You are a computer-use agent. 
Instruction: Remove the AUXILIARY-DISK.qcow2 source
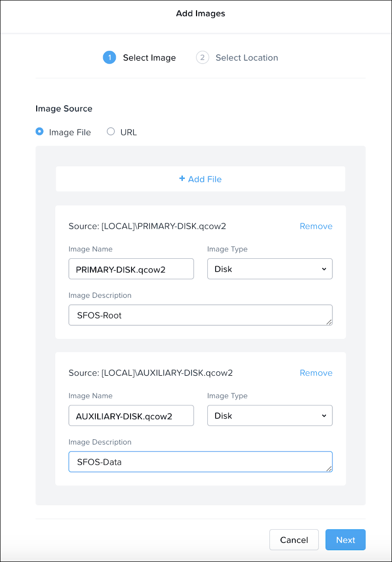pyautogui.click(x=316, y=373)
